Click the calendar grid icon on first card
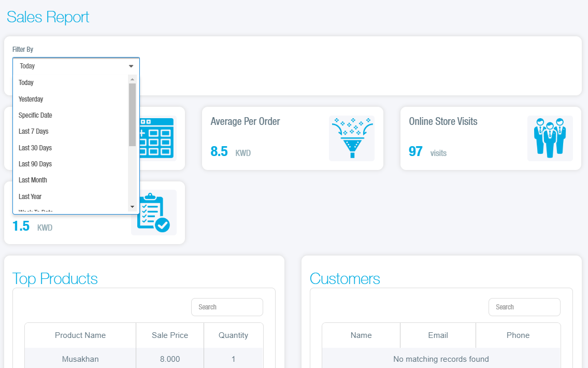Image resolution: width=588 pixels, height=368 pixels. coord(157,138)
